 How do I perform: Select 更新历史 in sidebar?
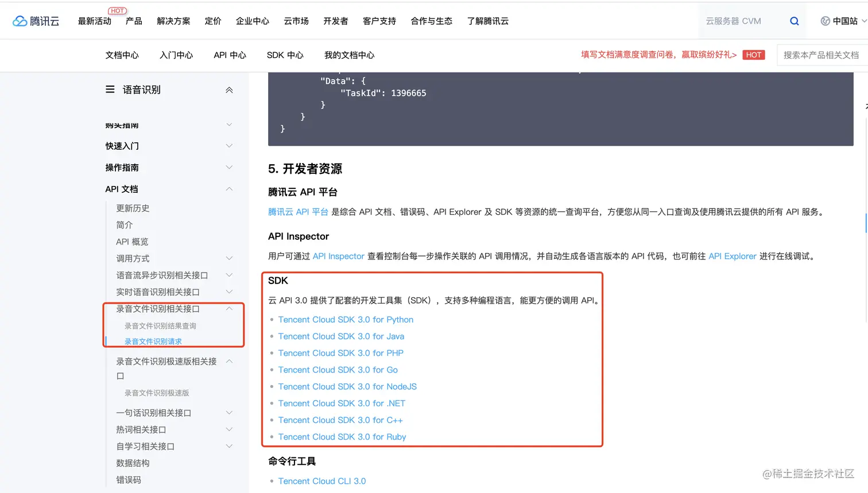(x=133, y=208)
